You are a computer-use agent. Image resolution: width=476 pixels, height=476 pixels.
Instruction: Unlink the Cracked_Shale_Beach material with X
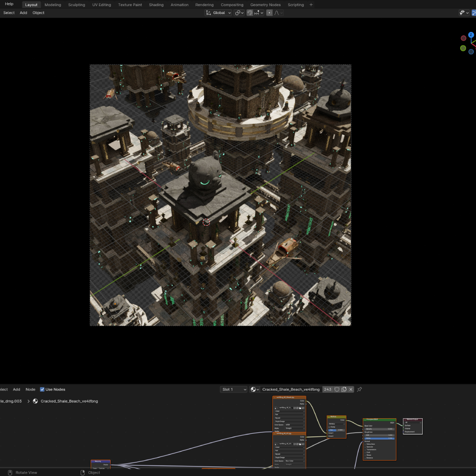tap(351, 390)
